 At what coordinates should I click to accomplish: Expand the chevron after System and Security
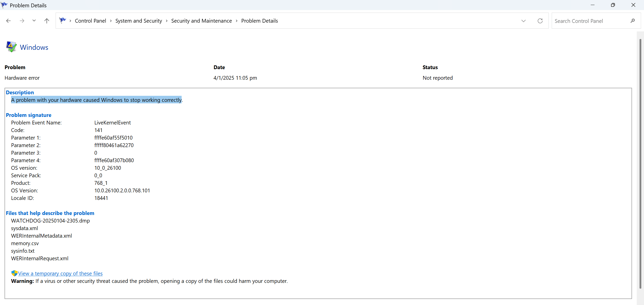click(167, 21)
